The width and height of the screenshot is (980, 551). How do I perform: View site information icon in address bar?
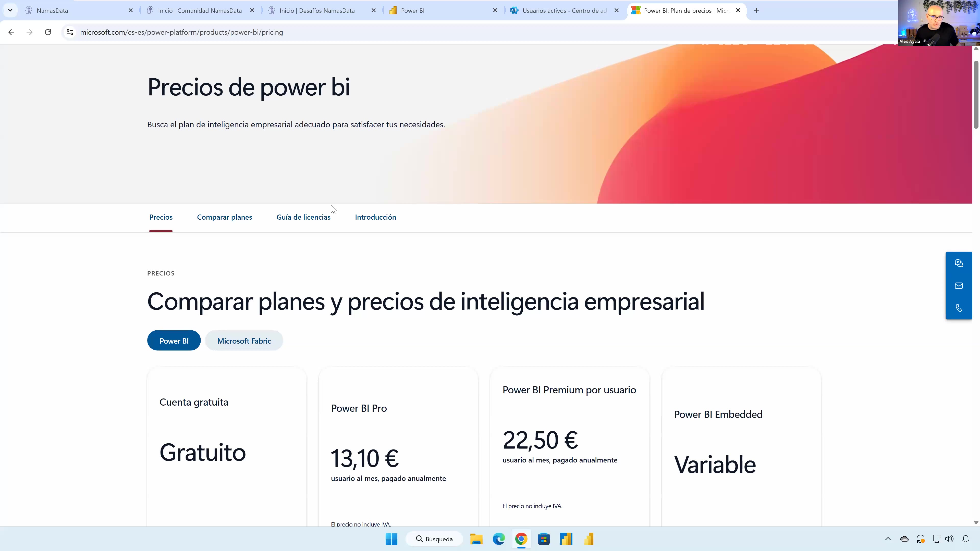click(x=70, y=32)
